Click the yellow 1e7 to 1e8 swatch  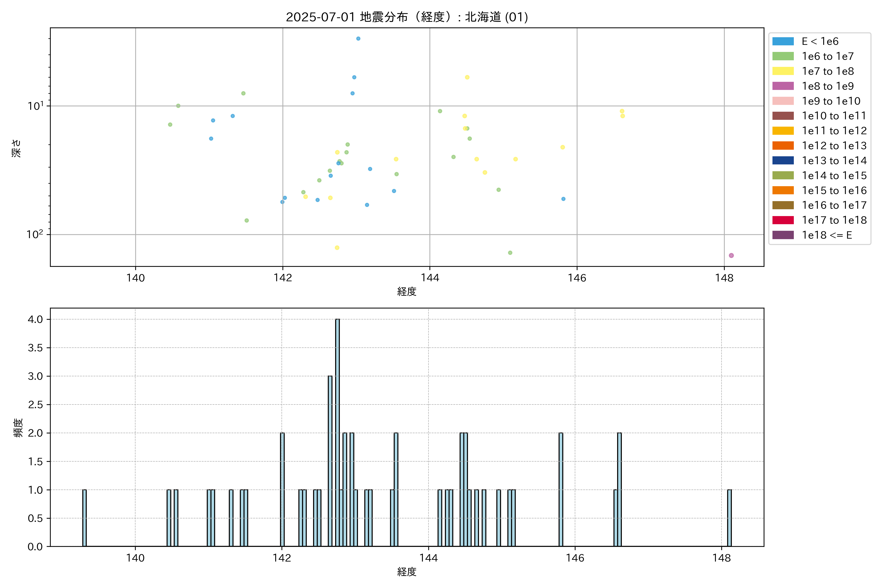(x=783, y=71)
